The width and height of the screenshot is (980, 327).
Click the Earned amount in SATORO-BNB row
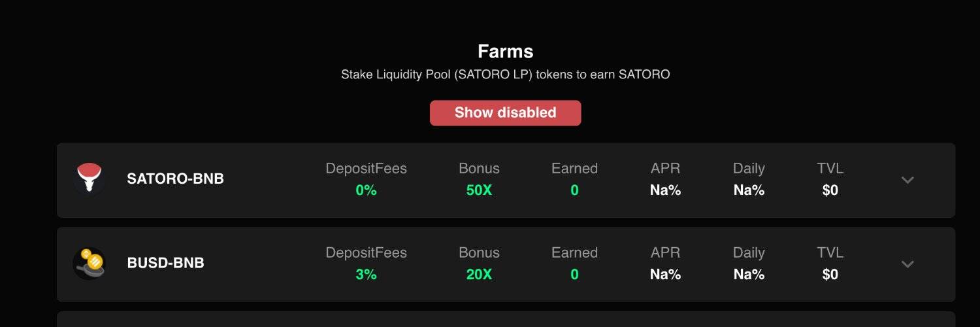point(574,190)
